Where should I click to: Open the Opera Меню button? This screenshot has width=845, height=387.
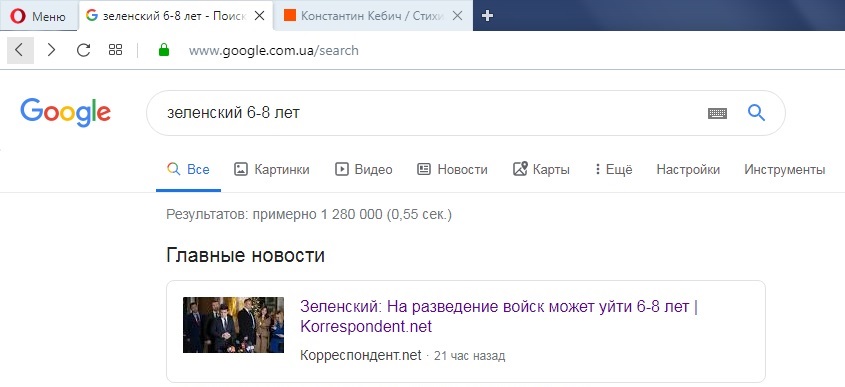click(38, 16)
